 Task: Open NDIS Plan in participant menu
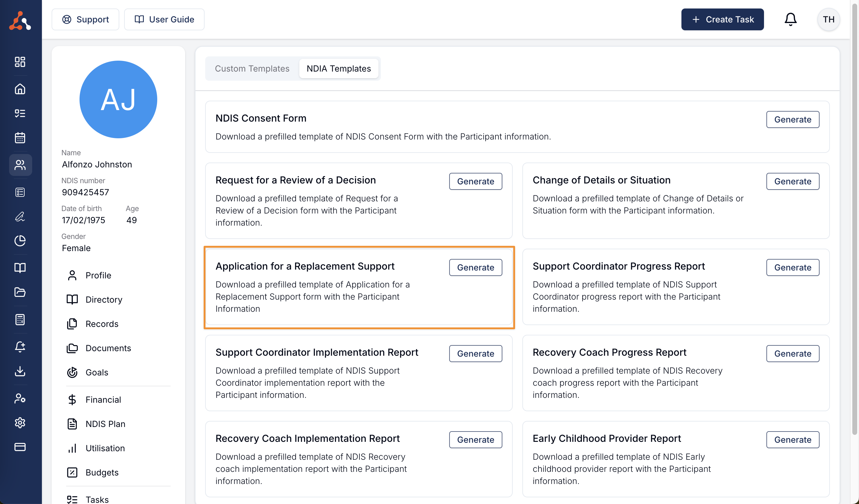coord(105,424)
